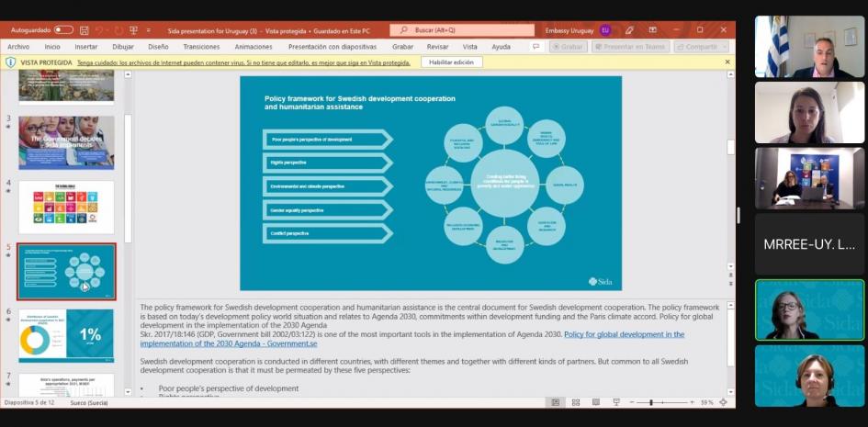The height and width of the screenshot is (427, 868).
Task: Select slide 7 thumbnail
Action: coord(66,385)
